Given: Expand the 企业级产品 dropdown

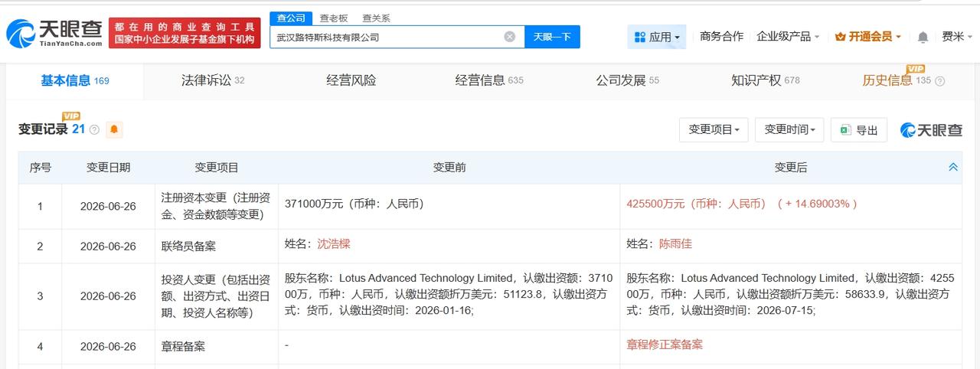Looking at the screenshot, I should pyautogui.click(x=788, y=37).
